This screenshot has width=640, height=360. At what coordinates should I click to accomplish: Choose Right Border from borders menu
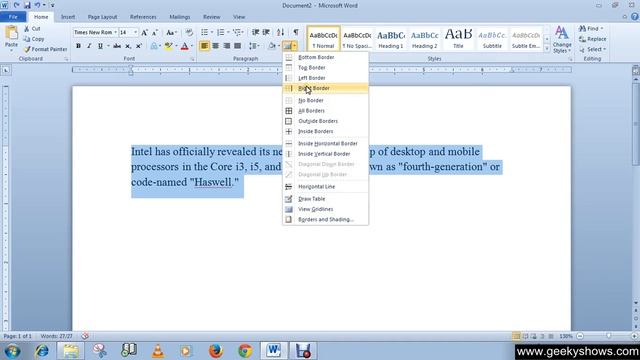pos(325,88)
